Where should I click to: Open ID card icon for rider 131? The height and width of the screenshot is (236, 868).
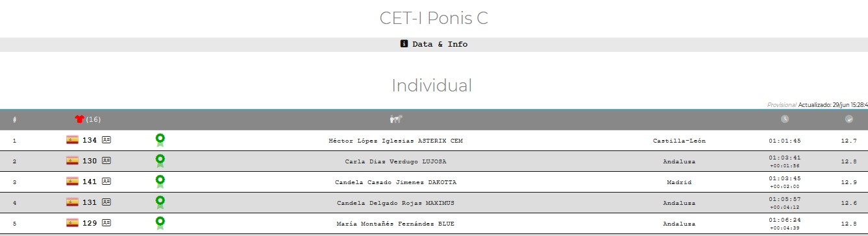tap(106, 202)
